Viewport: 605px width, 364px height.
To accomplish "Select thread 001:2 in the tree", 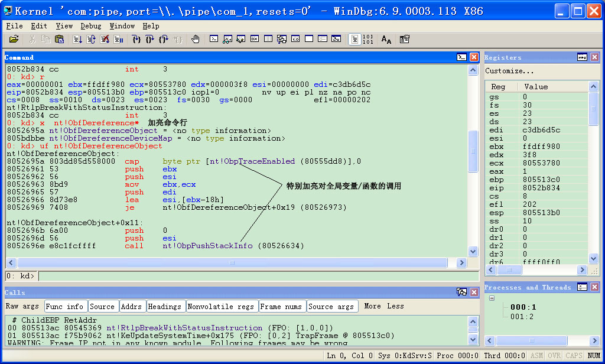I will [522, 317].
